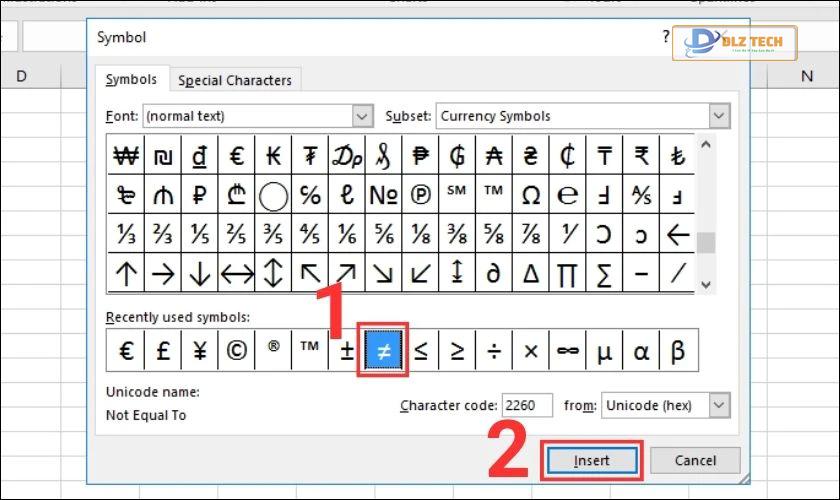840x500 pixels.
Task: Select the south east arrow ↘ symbol
Action: coord(384,273)
